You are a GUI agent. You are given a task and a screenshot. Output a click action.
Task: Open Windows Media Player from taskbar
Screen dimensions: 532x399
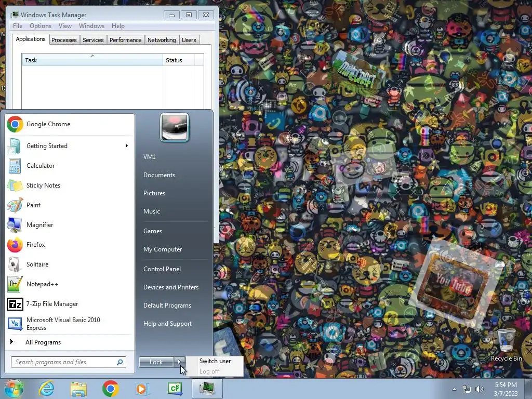click(142, 389)
